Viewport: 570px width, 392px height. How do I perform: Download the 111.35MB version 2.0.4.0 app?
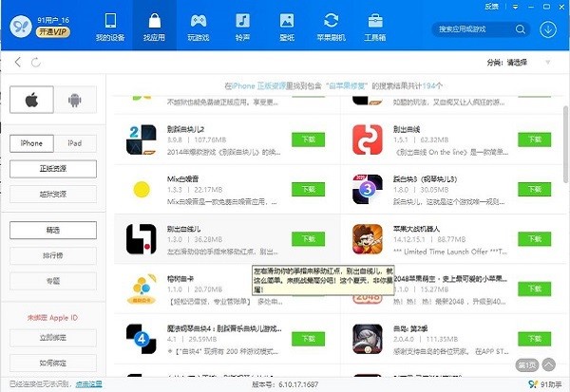534,339
